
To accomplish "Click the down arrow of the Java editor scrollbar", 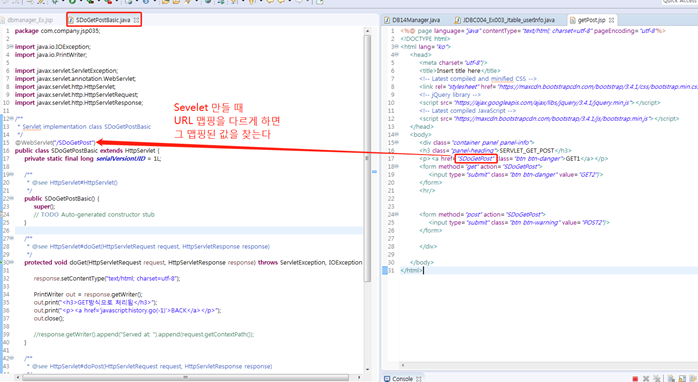I will pos(367,370).
